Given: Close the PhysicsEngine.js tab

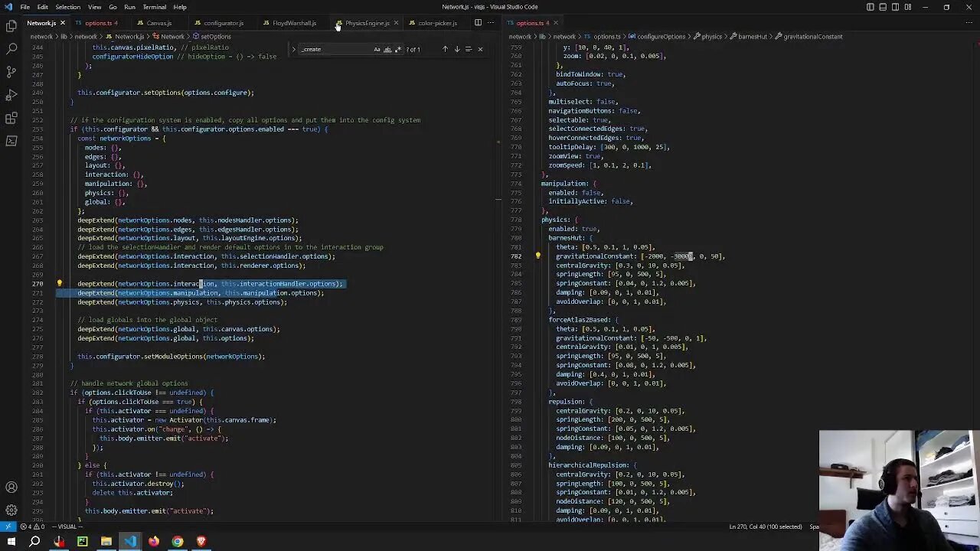Looking at the screenshot, I should click(396, 23).
